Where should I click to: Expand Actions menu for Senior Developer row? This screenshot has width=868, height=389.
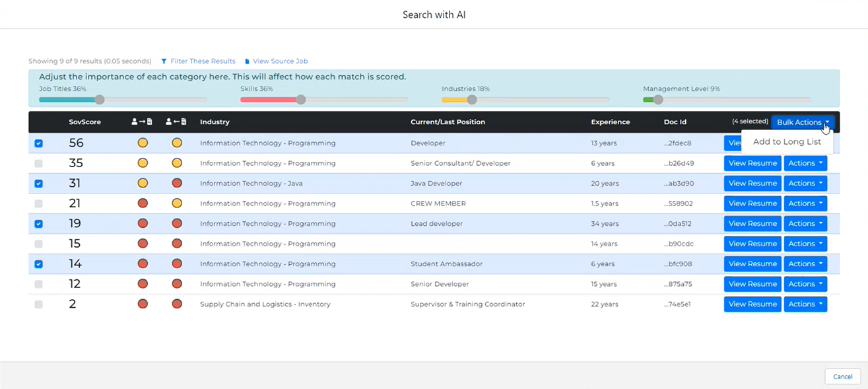805,284
